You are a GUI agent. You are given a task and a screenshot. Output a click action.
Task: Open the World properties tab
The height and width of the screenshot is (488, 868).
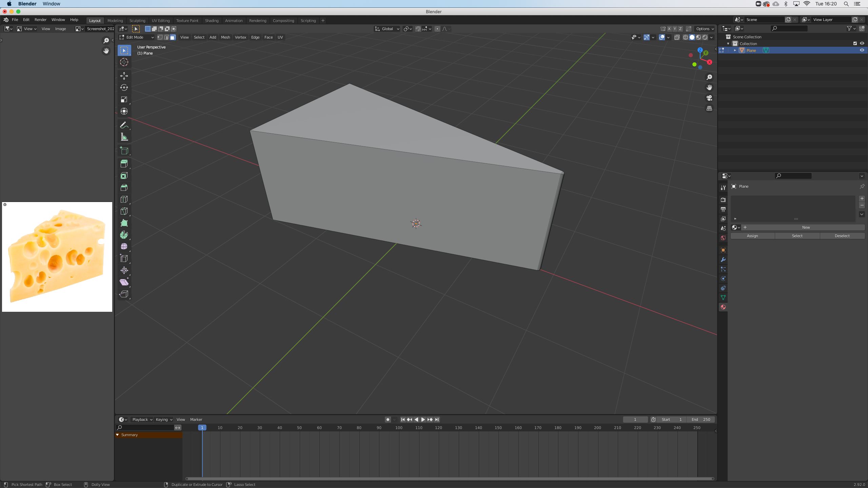tap(723, 238)
